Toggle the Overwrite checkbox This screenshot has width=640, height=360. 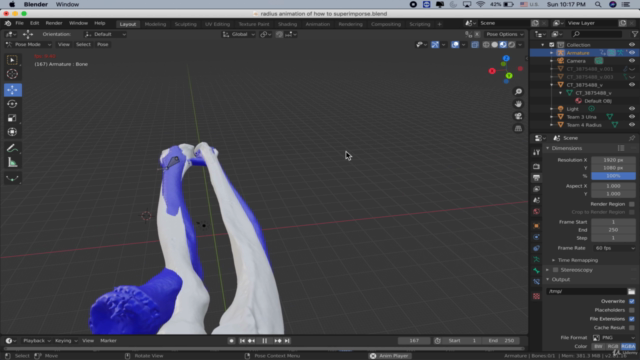[632, 301]
